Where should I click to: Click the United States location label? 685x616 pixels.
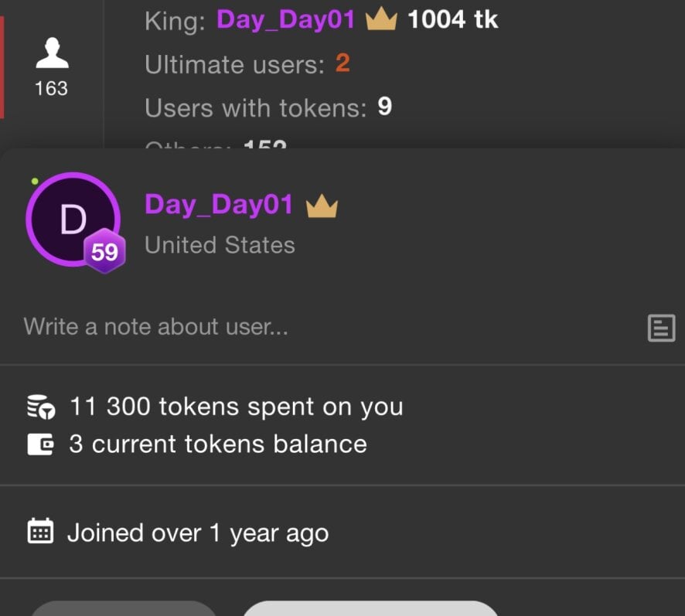point(220,245)
